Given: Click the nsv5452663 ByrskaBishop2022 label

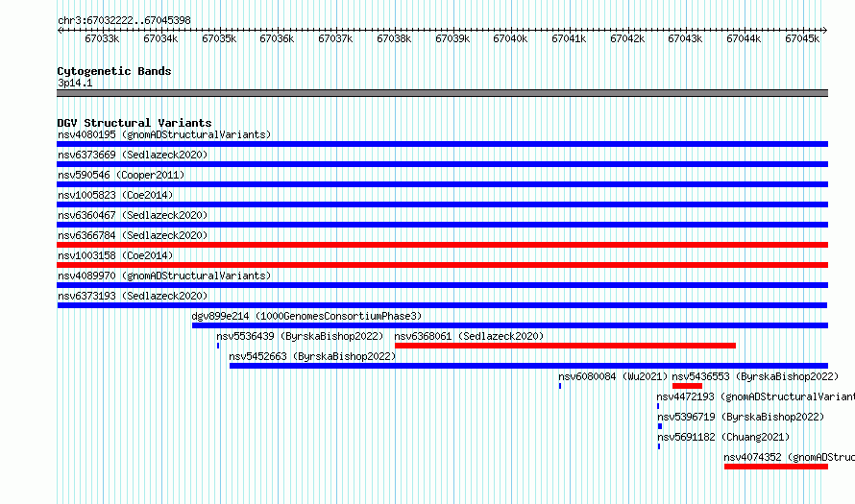Looking at the screenshot, I should tap(312, 356).
